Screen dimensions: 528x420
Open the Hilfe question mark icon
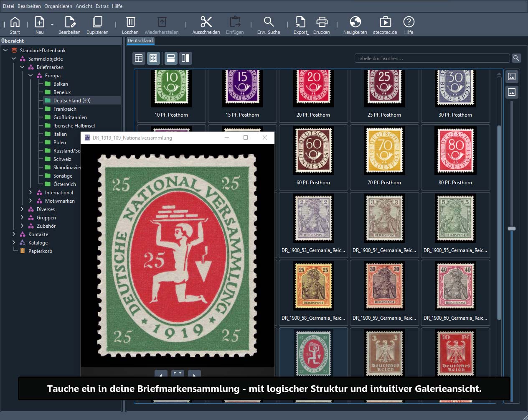point(409,25)
